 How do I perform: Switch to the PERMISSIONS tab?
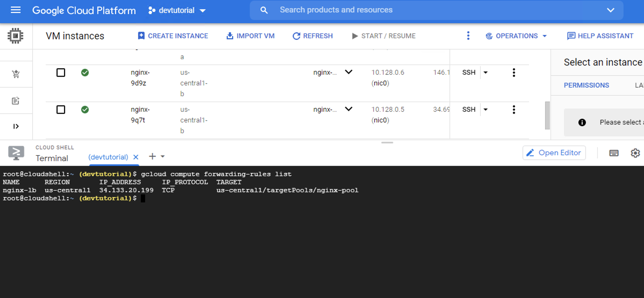click(x=586, y=85)
